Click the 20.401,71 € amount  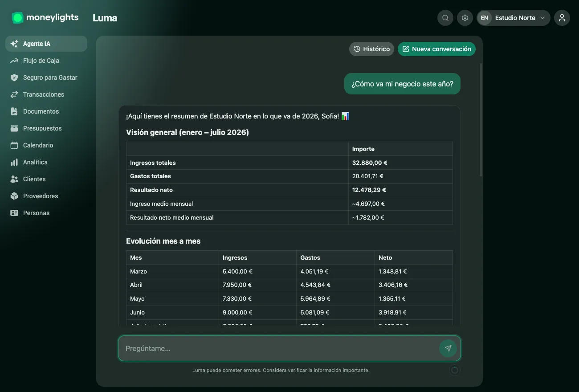(368, 176)
